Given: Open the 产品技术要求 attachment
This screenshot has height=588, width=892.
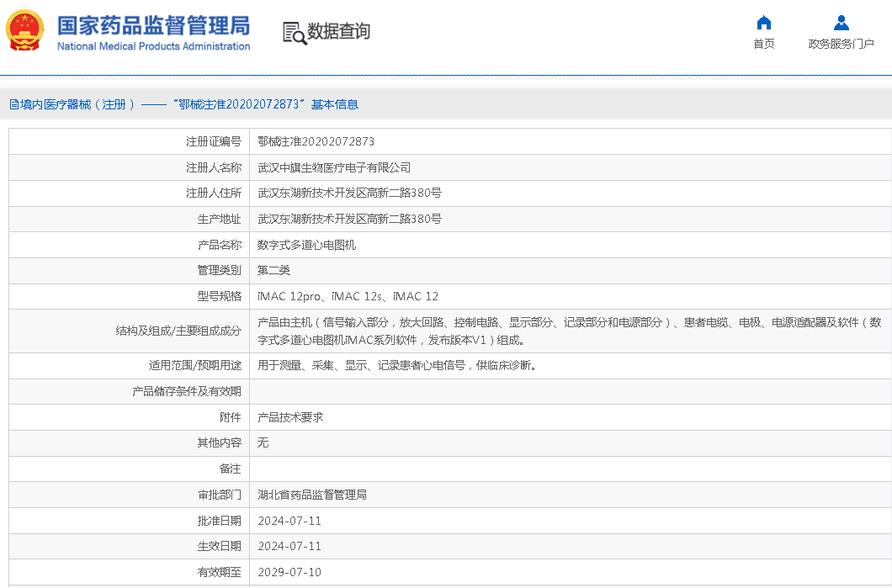Looking at the screenshot, I should (x=290, y=417).
